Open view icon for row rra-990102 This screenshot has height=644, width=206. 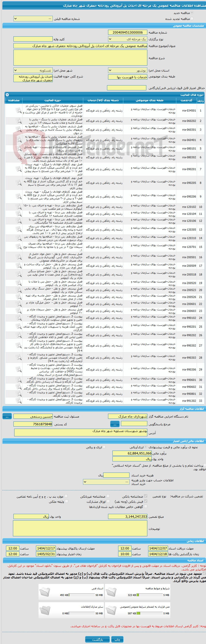(x=18, y=318)
